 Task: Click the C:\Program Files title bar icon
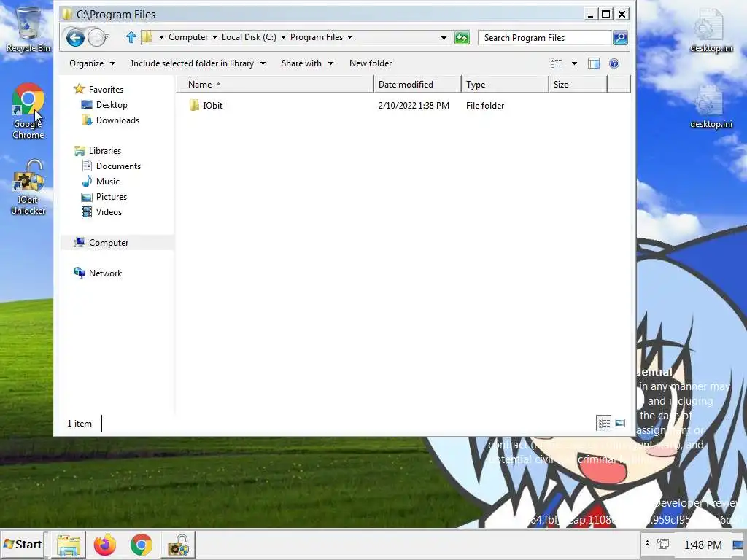coord(67,14)
